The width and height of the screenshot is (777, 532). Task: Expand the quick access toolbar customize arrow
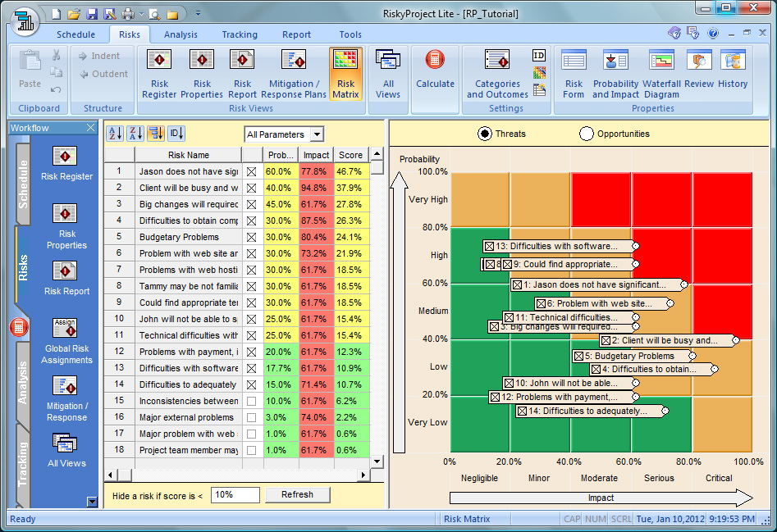(198, 13)
